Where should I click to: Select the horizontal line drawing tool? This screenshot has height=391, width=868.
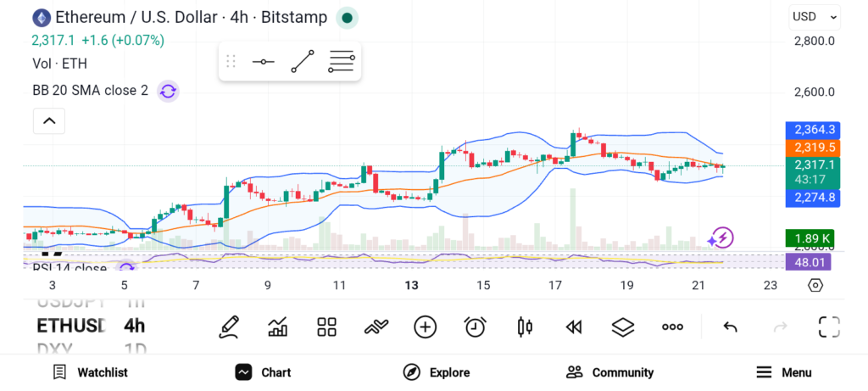click(263, 62)
